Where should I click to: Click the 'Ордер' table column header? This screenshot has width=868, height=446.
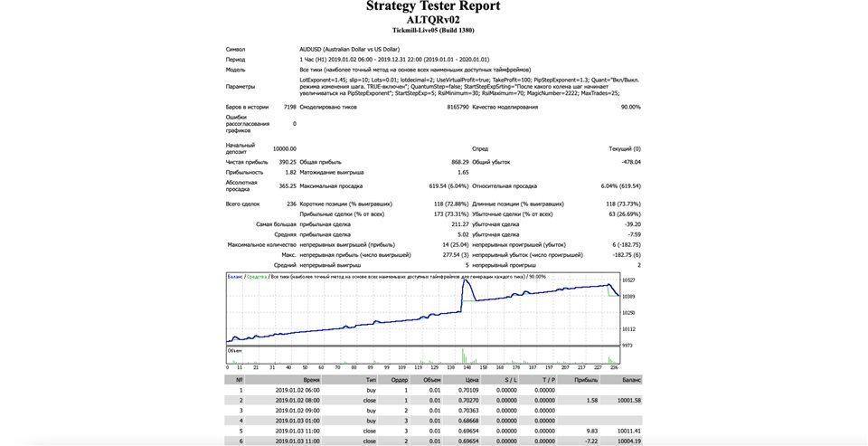pyautogui.click(x=401, y=381)
